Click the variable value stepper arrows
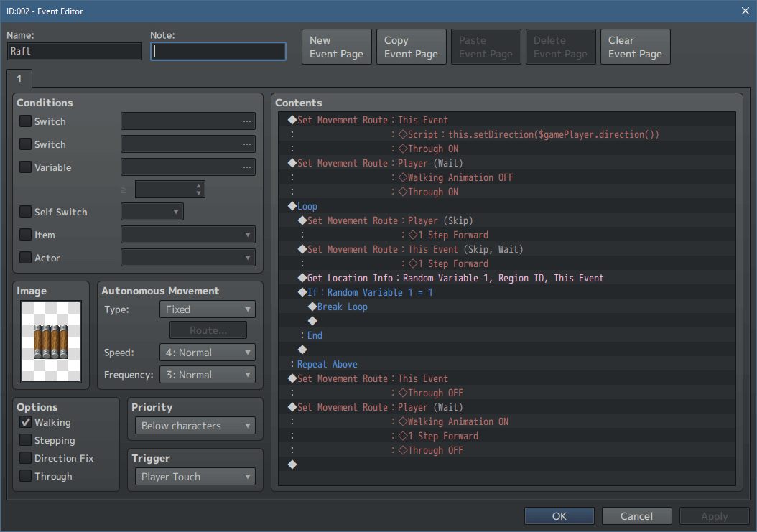 coord(198,190)
